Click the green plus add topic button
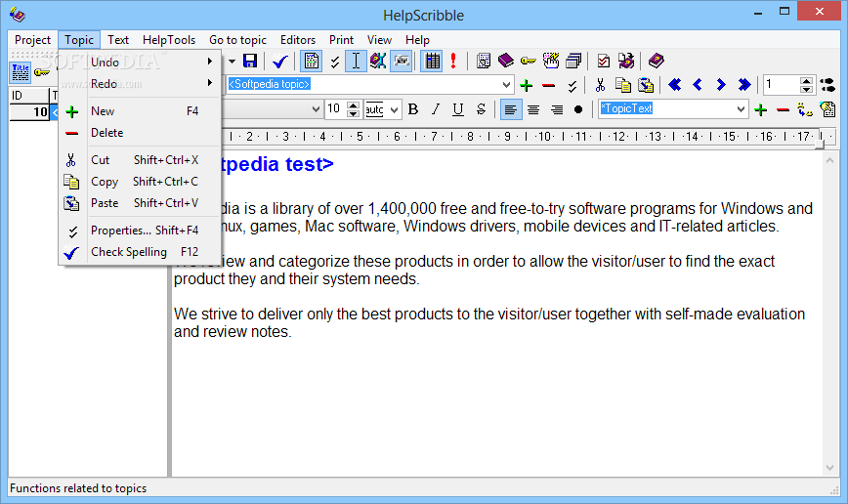This screenshot has height=504, width=848. pyautogui.click(x=526, y=85)
